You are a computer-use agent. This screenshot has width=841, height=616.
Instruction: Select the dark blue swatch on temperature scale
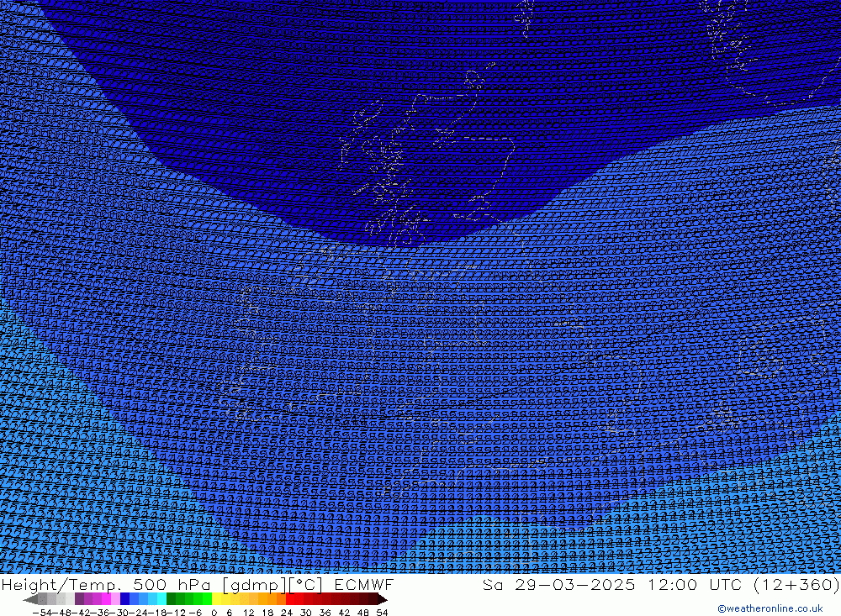[x=124, y=599]
